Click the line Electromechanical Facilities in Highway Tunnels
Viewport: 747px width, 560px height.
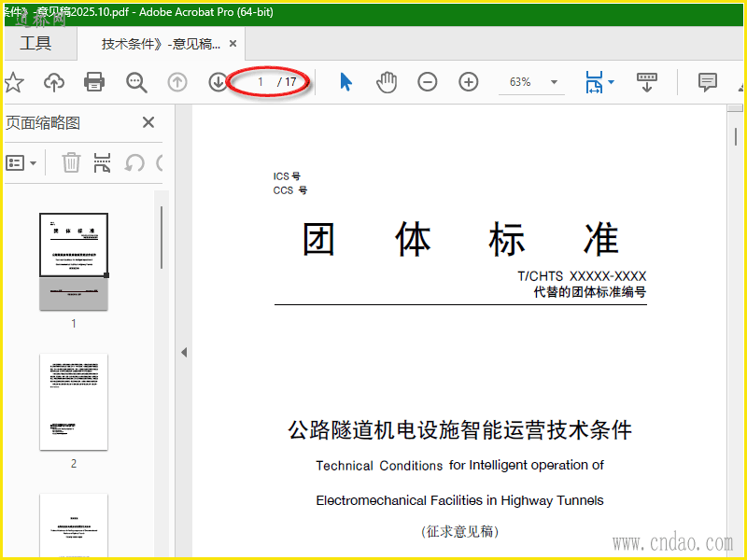coord(459,500)
